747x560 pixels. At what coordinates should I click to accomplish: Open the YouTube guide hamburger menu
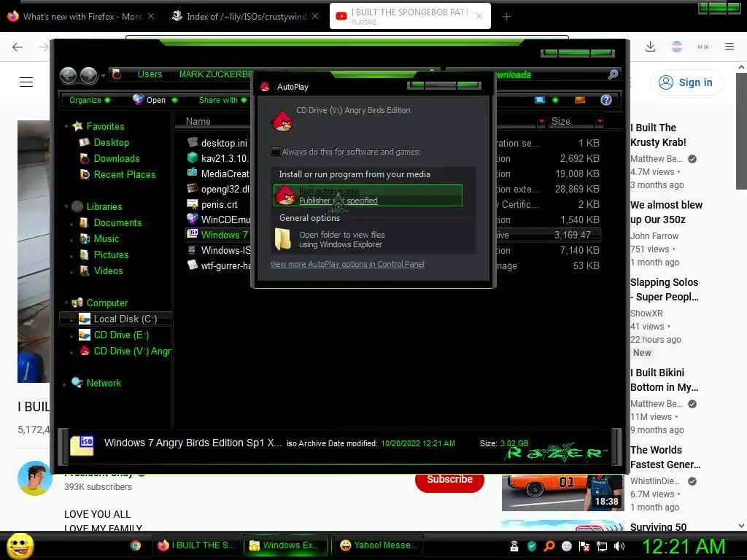coord(26,82)
